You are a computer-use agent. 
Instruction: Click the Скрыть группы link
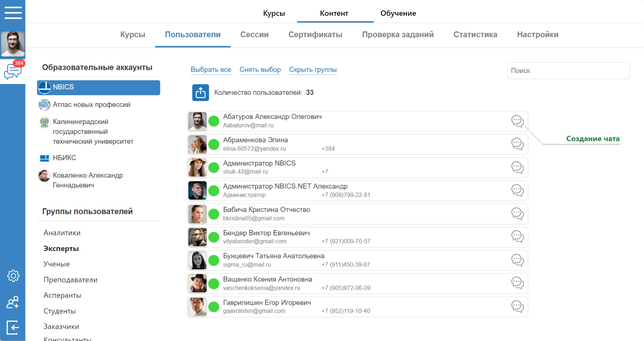[x=313, y=69]
